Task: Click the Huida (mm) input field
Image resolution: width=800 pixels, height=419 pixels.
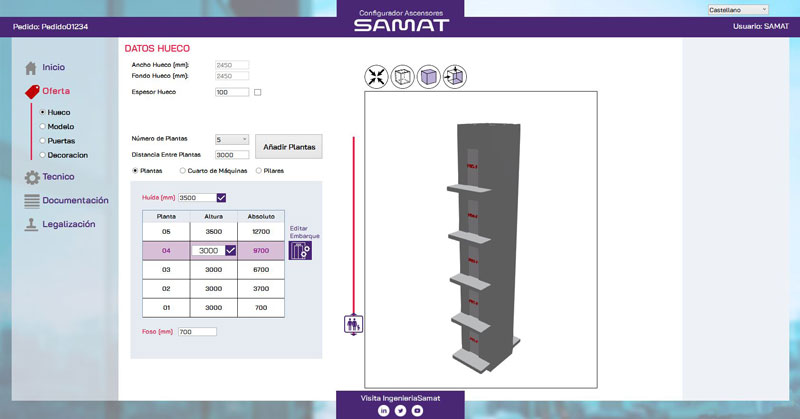Action: pyautogui.click(x=197, y=198)
